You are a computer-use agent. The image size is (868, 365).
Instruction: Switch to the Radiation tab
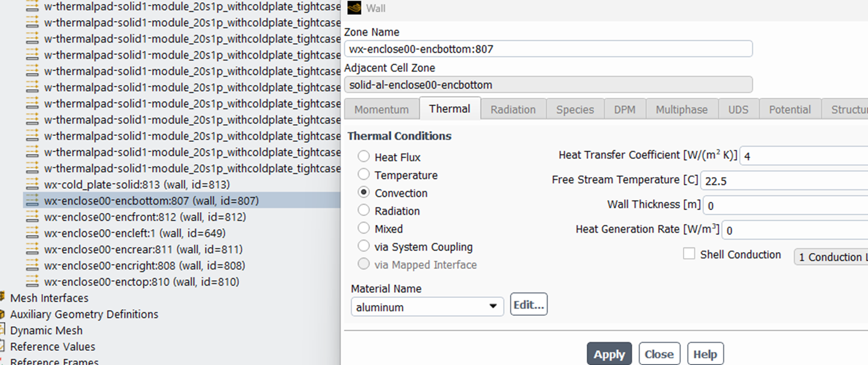tap(512, 109)
